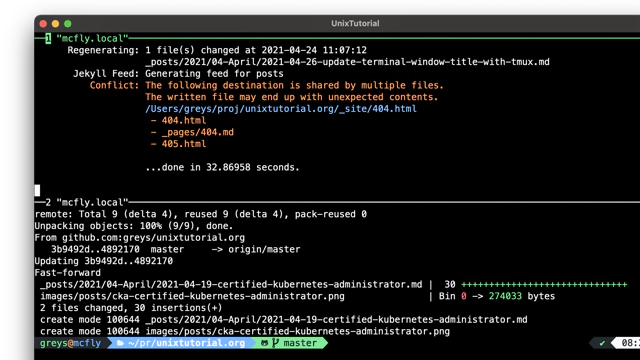Click the red close window button

pos(43,24)
